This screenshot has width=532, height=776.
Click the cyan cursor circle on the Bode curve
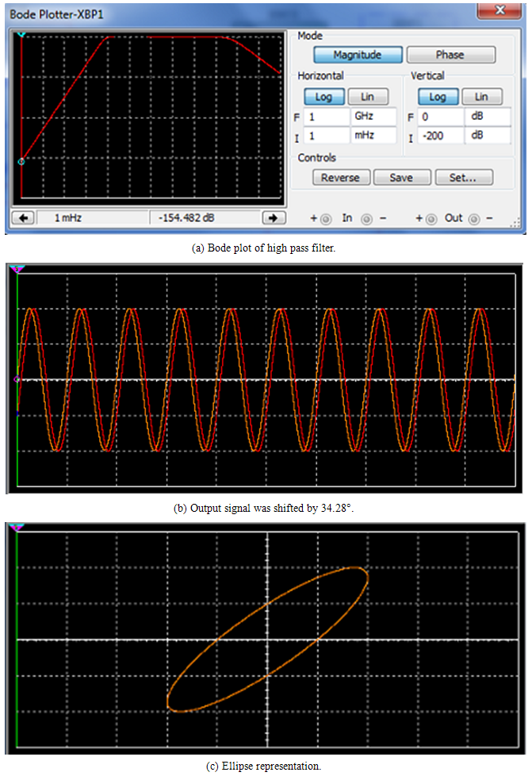[21, 161]
